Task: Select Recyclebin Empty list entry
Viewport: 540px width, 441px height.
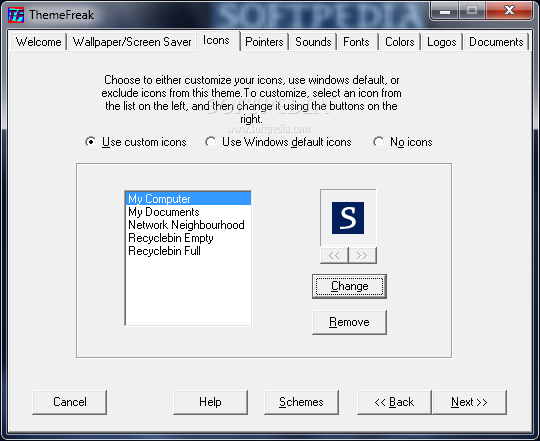Action: point(188,238)
